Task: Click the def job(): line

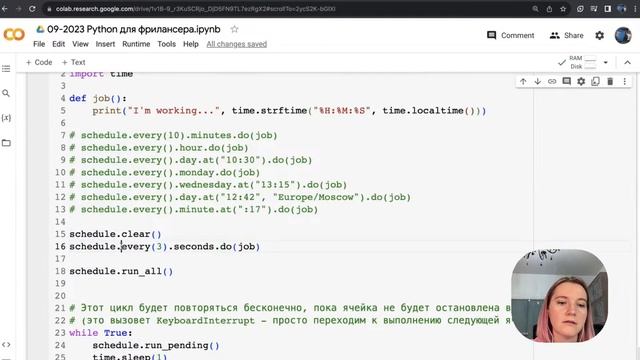Action: (98, 98)
